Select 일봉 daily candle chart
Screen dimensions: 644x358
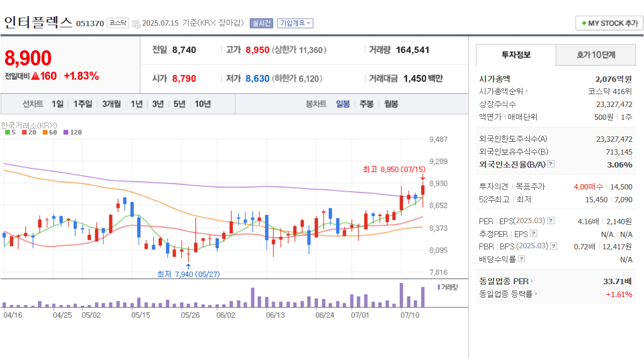[343, 104]
